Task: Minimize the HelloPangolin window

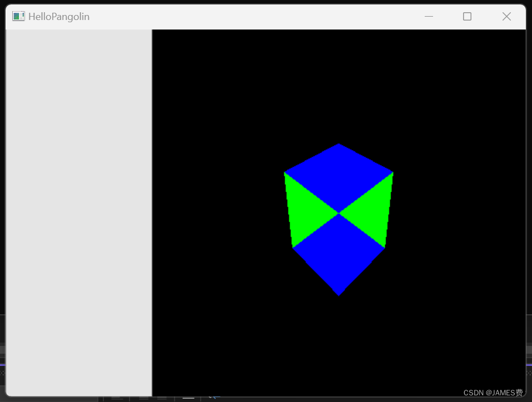Action: 429,16
